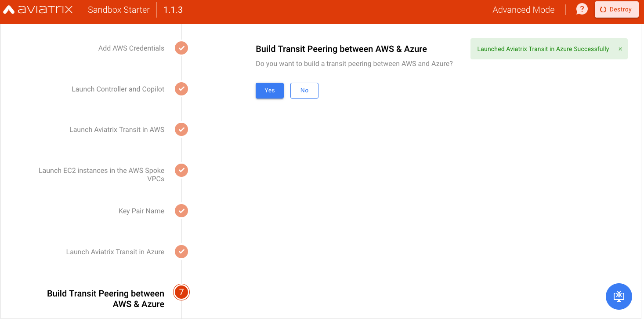Viewport: 644px width, 322px height.
Task: Select Launch EC2 instances in AWS Spoke VPCs
Action: click(x=101, y=175)
